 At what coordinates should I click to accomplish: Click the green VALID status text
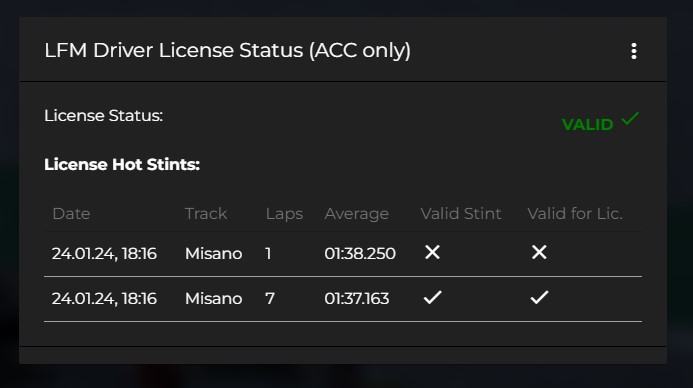click(587, 125)
